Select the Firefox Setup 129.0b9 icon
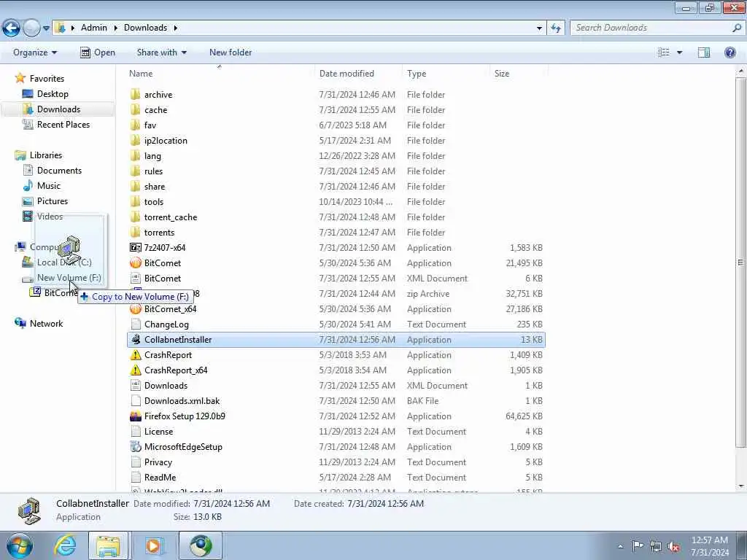The height and width of the screenshot is (560, 747). pos(135,416)
